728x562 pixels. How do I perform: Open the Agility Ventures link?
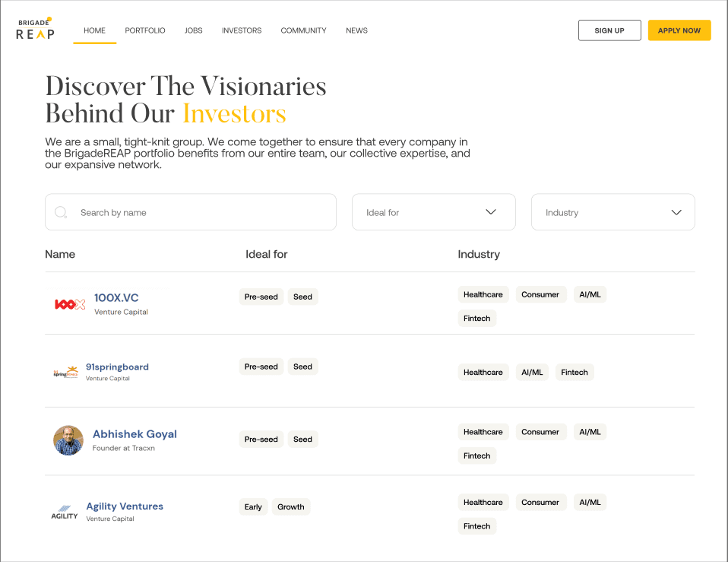pyautogui.click(x=125, y=506)
